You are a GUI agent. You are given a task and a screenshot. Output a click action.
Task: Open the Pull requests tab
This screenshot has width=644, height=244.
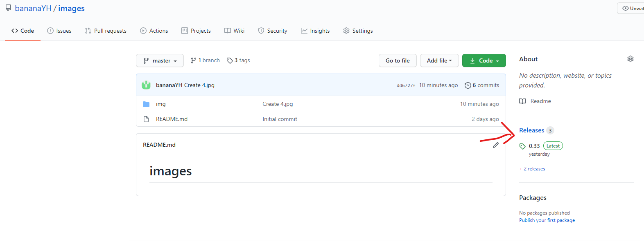106,31
